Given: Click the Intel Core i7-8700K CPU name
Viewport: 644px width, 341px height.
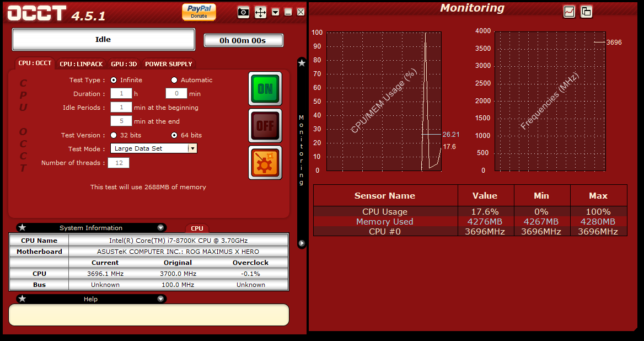Looking at the screenshot, I should pyautogui.click(x=178, y=241).
